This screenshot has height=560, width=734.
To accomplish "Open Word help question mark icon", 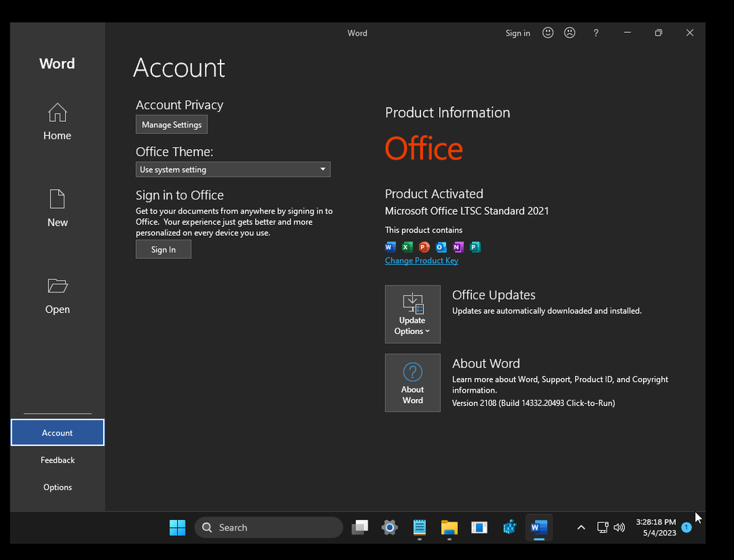I will (596, 33).
